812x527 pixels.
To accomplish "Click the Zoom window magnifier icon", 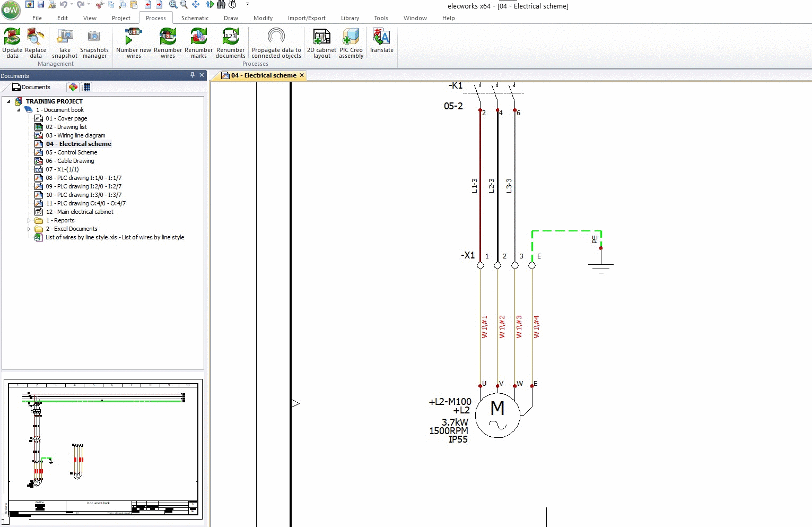I will tap(184, 4).
